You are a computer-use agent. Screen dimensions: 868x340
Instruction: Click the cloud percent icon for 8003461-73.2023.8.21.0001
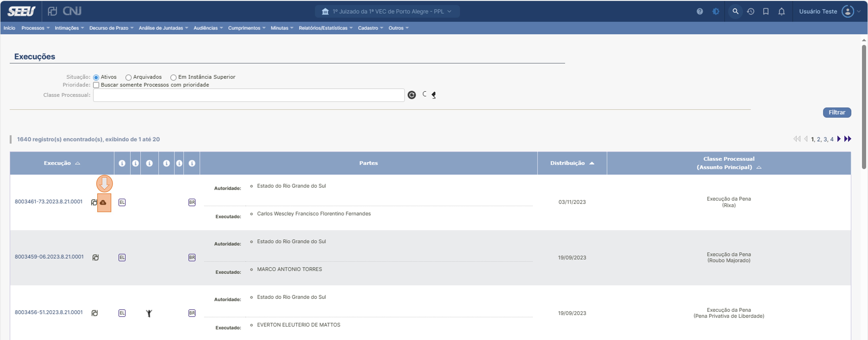pyautogui.click(x=103, y=202)
